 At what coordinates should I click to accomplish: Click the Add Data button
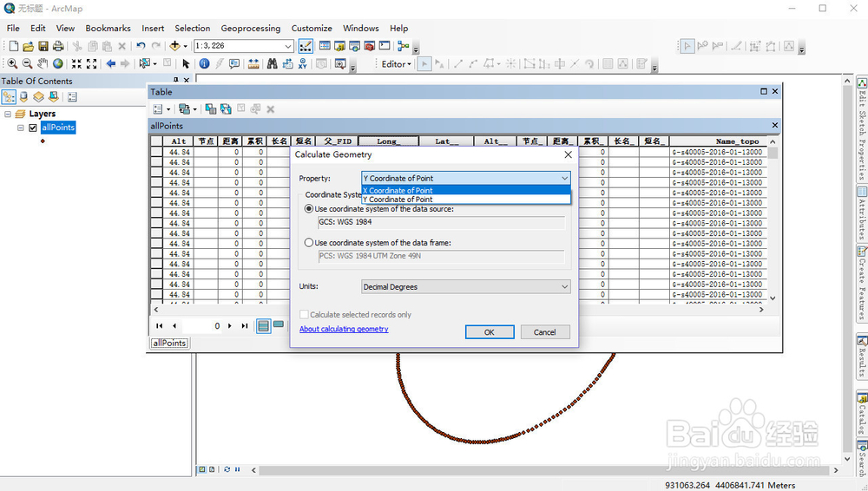(175, 46)
